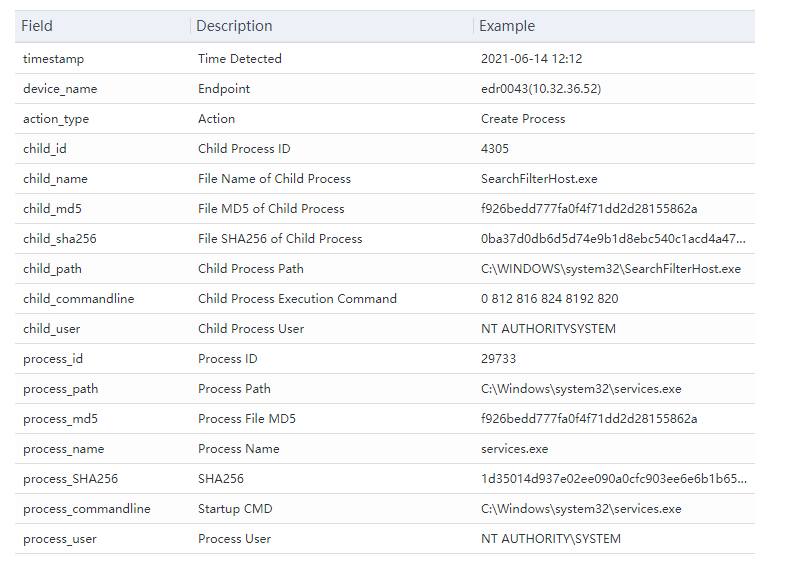Click the process_name example services.exe
The width and height of the screenshot is (789, 571).
tap(514, 449)
